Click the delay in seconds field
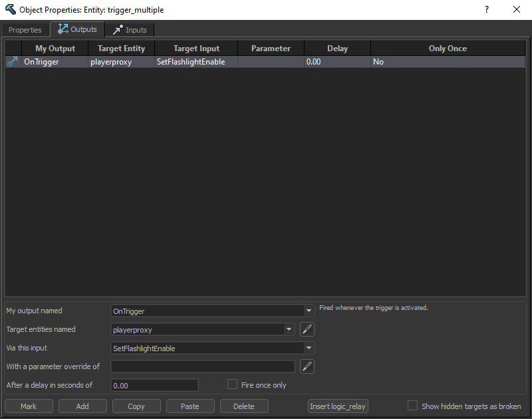Viewport: 532px width, 419px height. pyautogui.click(x=154, y=385)
